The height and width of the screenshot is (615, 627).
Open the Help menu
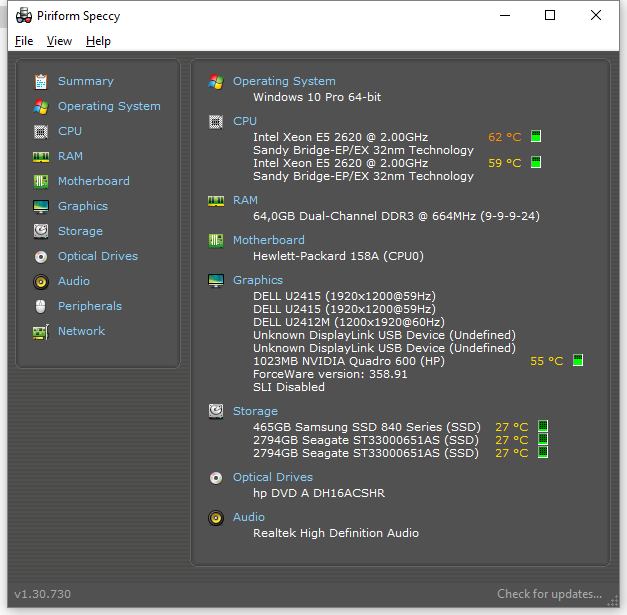coord(98,41)
